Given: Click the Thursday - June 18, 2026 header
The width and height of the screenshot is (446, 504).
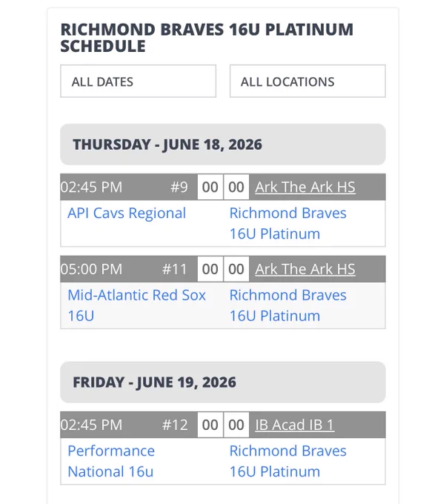Looking at the screenshot, I should click(223, 145).
